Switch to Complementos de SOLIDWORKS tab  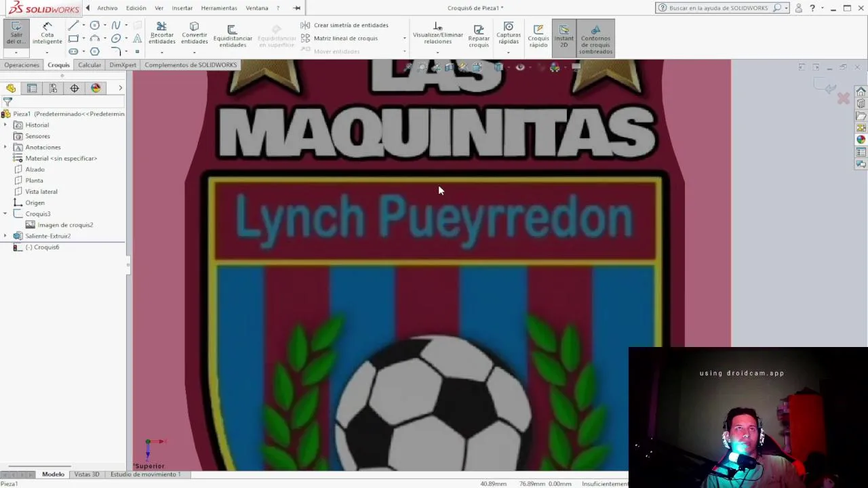click(x=191, y=65)
